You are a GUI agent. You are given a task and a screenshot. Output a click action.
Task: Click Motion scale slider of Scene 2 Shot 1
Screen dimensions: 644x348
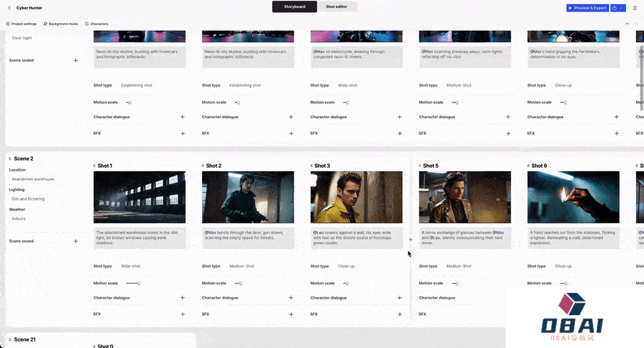(133, 283)
